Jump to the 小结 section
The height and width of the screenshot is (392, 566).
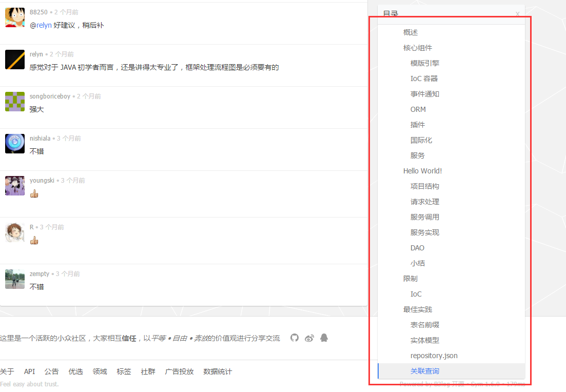pyautogui.click(x=418, y=264)
